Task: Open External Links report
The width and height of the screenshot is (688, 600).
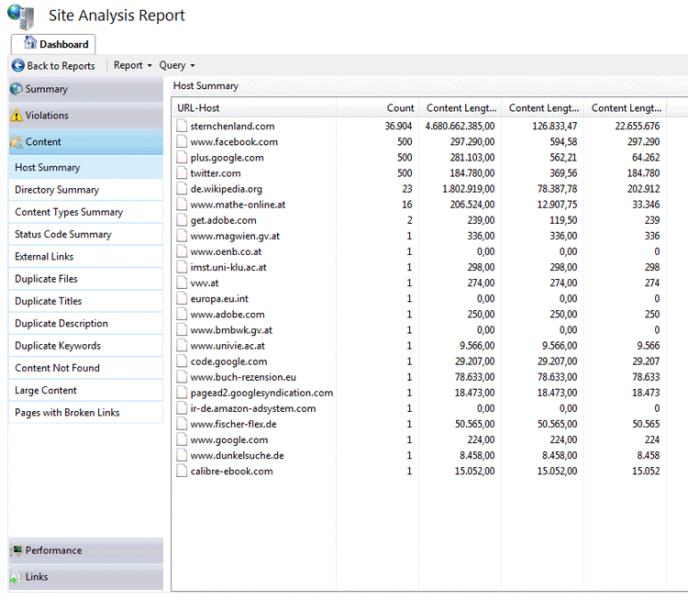Action: coord(86,256)
